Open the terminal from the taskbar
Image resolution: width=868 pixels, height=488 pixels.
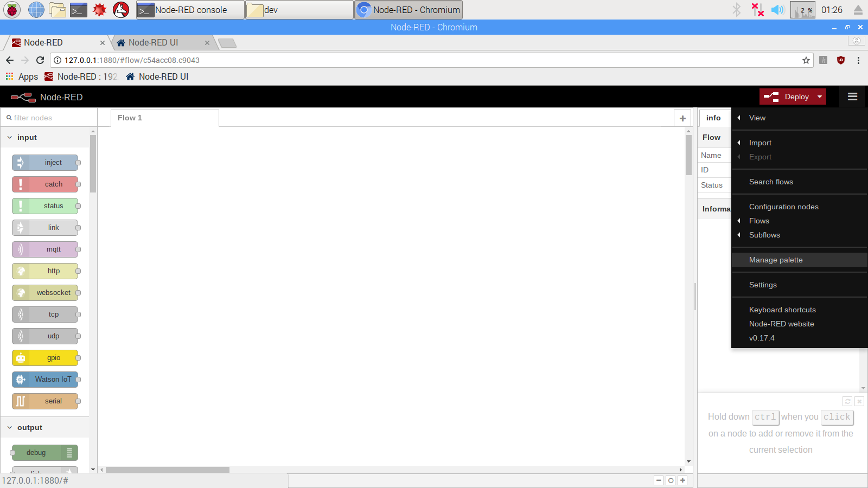tap(79, 10)
